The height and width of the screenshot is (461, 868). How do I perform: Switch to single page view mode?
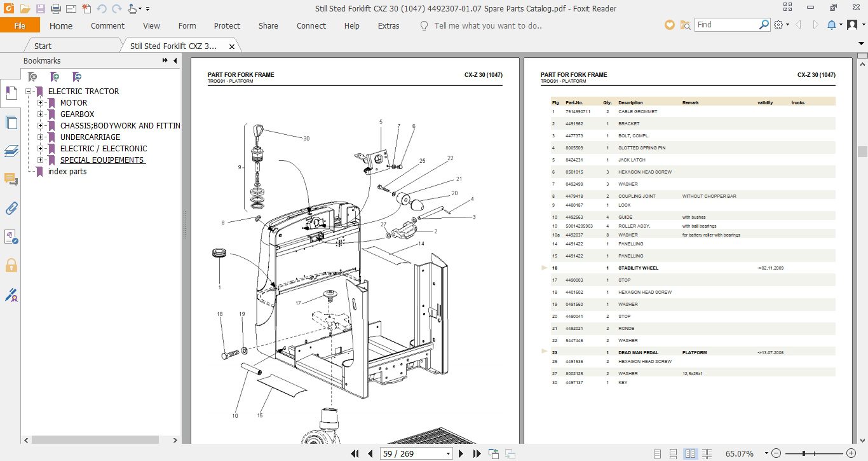tap(656, 453)
